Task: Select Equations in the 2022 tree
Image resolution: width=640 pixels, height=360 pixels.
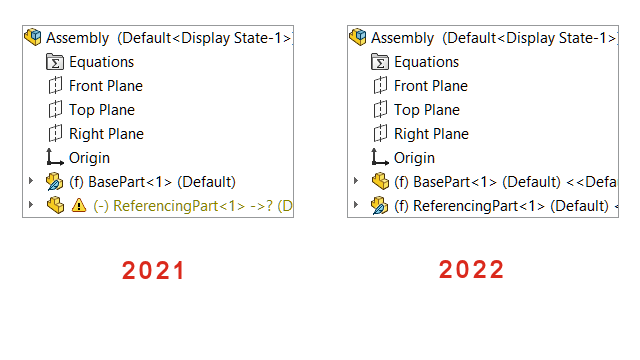Action: 427,62
